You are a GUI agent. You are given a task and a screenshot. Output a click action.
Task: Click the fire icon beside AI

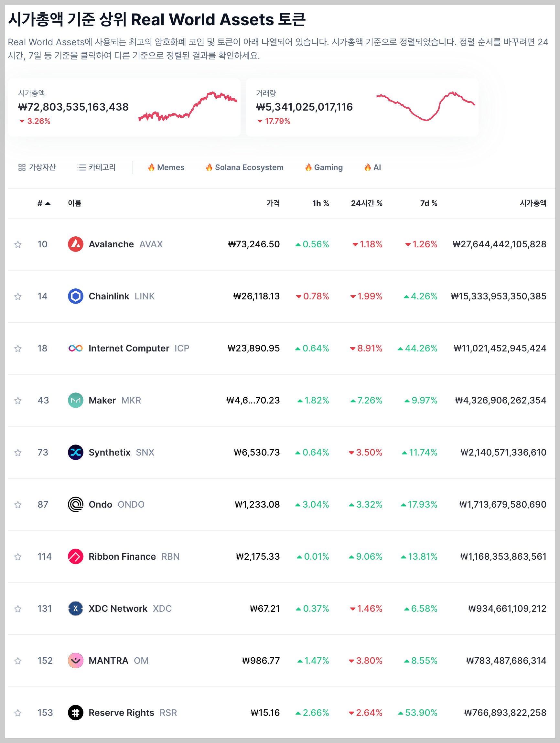pyautogui.click(x=368, y=167)
